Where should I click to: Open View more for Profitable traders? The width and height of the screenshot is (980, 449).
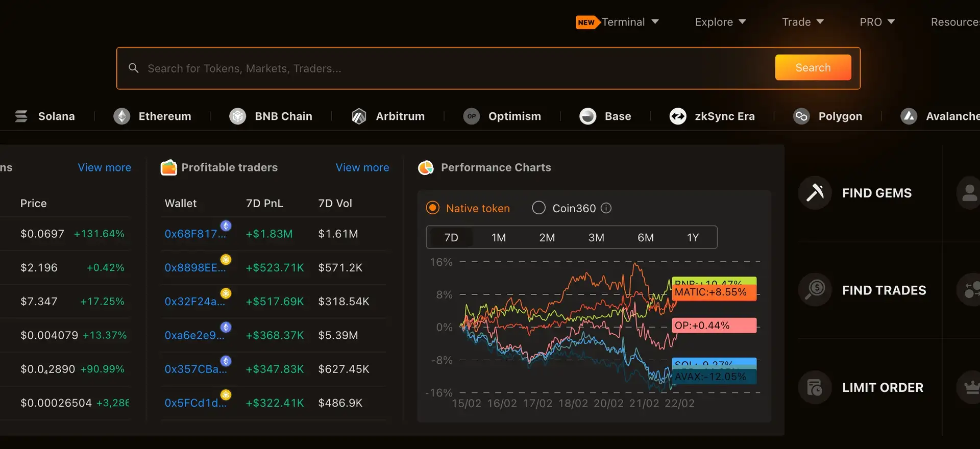click(x=362, y=167)
